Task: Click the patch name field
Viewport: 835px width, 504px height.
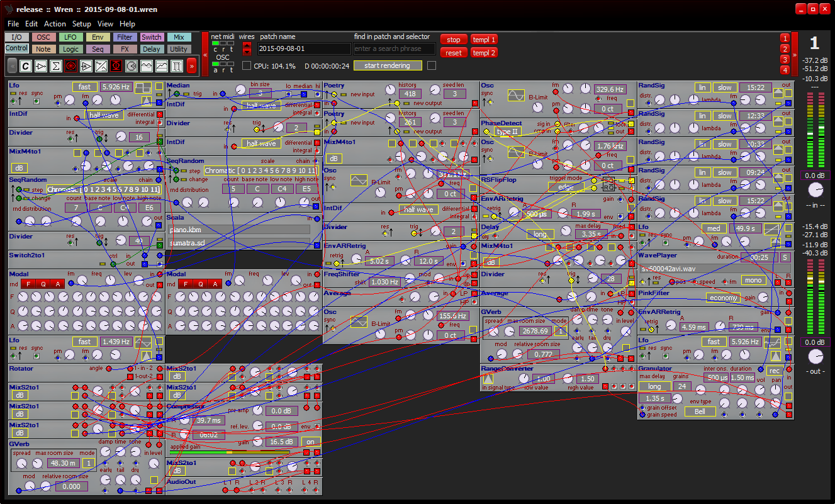Action: [x=304, y=48]
